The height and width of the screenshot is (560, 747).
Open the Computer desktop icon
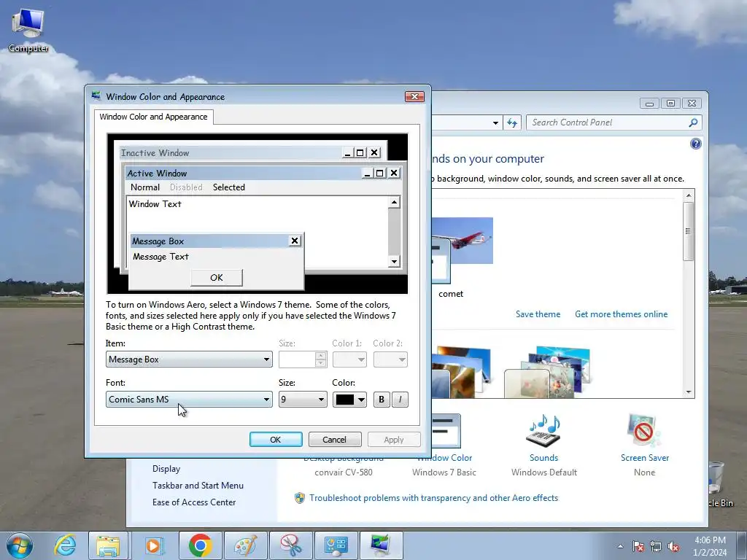click(28, 31)
